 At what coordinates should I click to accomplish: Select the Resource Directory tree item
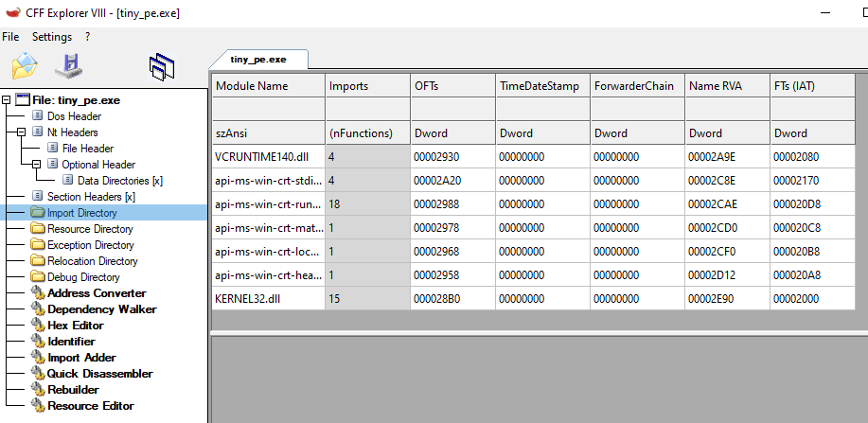[x=90, y=229]
